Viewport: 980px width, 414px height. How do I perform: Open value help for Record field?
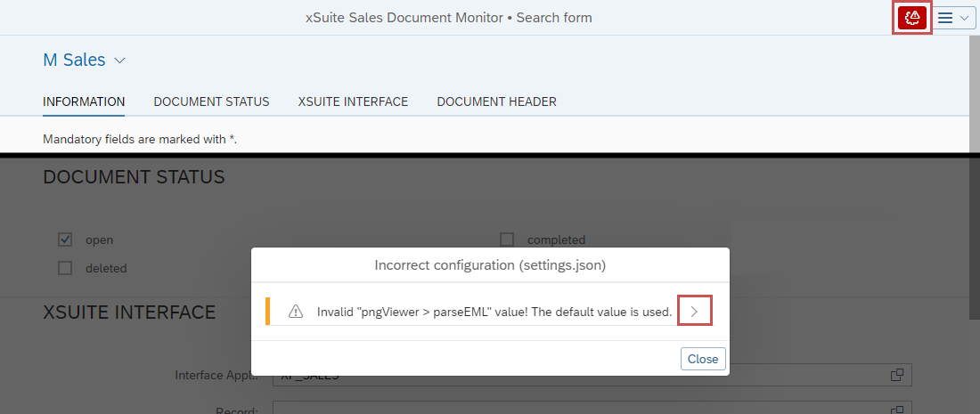point(897,409)
